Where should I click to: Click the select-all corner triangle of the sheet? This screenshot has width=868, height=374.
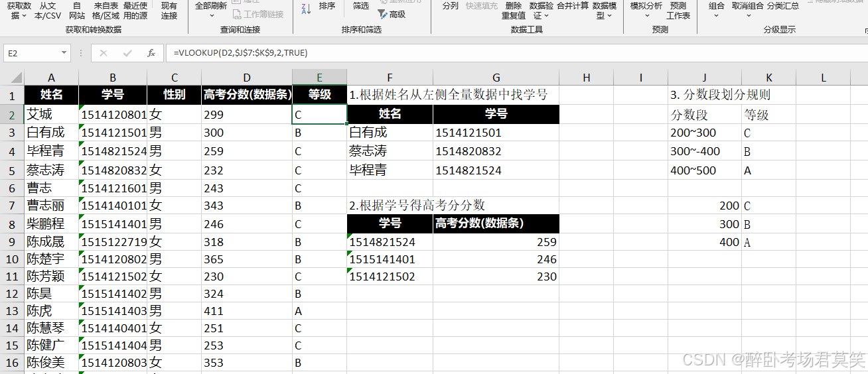(x=16, y=78)
